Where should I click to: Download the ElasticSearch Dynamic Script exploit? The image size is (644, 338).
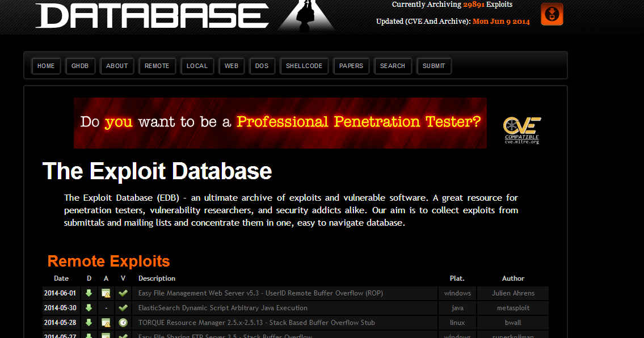[x=89, y=308]
